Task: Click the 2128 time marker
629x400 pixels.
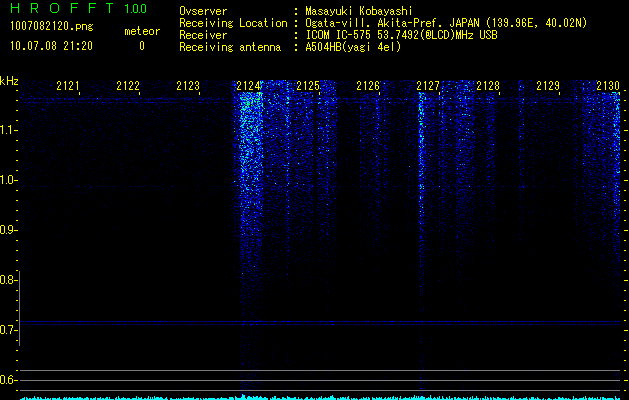Action: click(488, 85)
